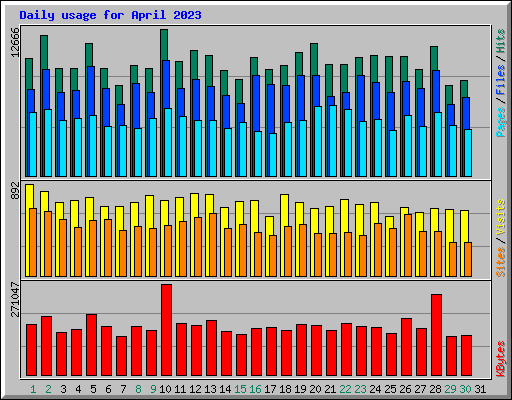Click the day '28' x-axis label

pyautogui.click(x=435, y=389)
